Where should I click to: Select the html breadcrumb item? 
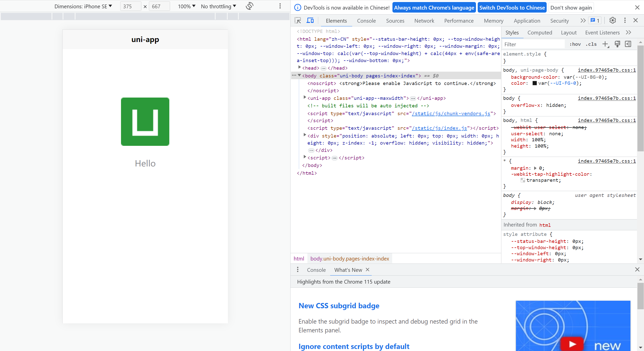[x=299, y=258]
